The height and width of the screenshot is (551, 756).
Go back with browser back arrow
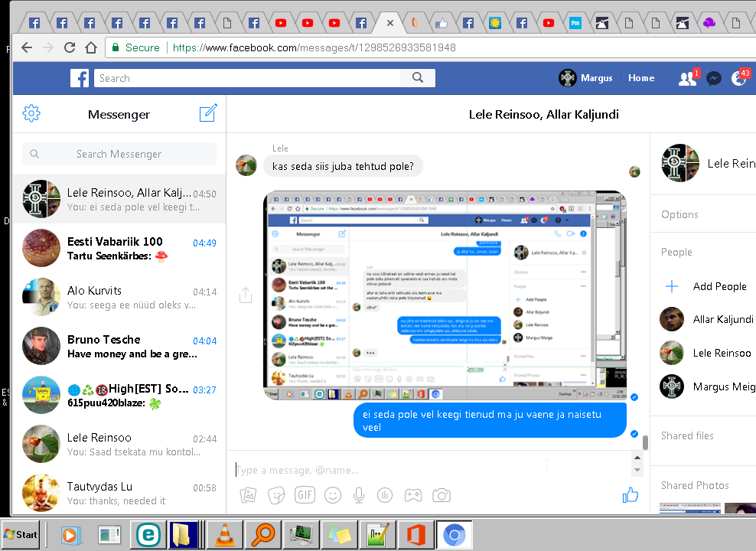27,47
